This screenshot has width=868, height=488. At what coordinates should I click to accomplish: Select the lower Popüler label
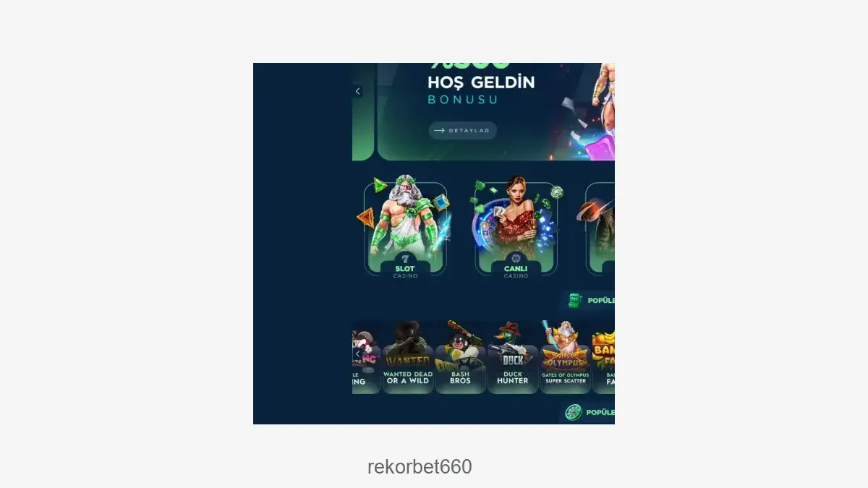coord(600,412)
